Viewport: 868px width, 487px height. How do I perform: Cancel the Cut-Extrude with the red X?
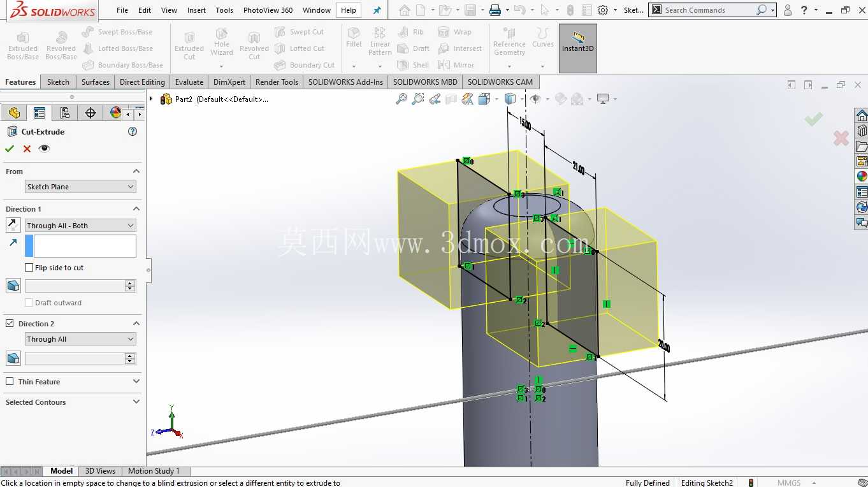(x=27, y=149)
